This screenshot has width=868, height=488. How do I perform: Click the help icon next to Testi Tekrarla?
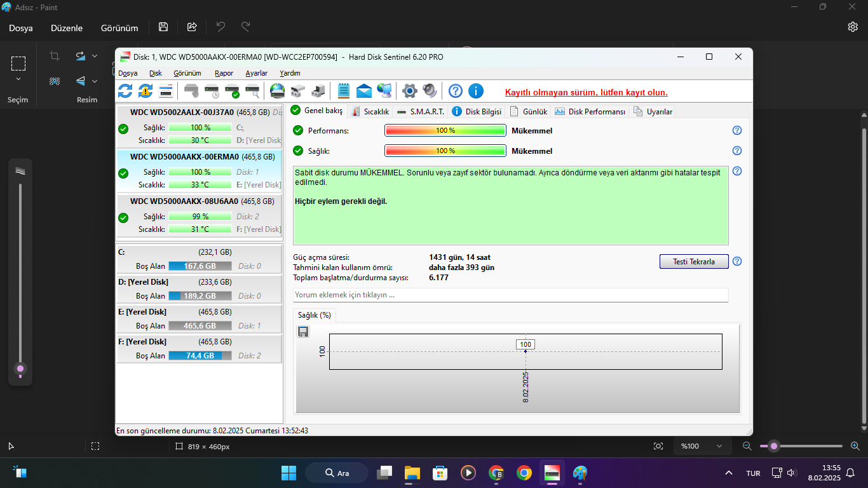[x=737, y=261]
